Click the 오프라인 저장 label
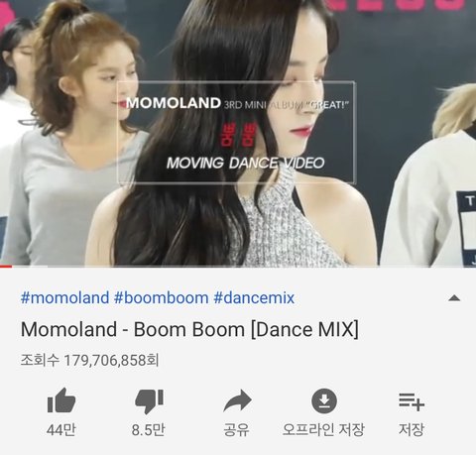 [323, 429]
